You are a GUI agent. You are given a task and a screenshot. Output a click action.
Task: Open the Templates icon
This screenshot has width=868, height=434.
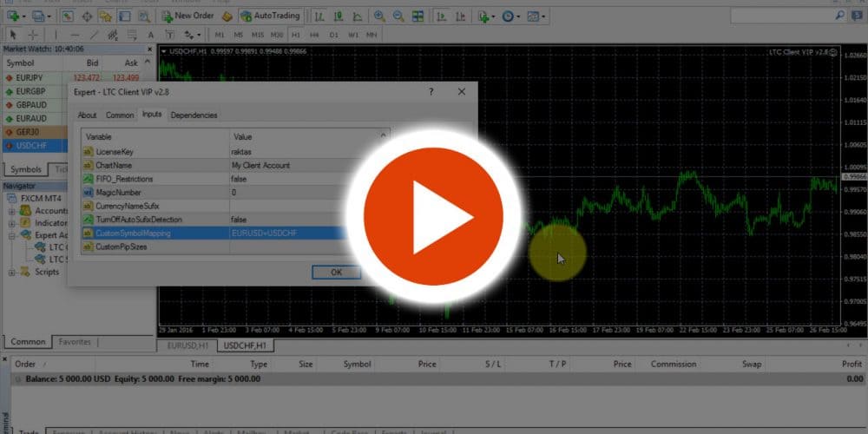(x=533, y=16)
